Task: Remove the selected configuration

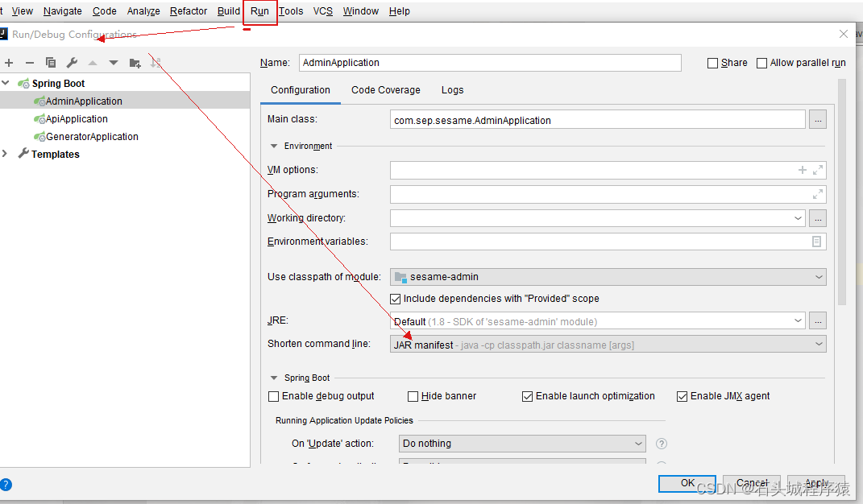Action: tap(29, 62)
